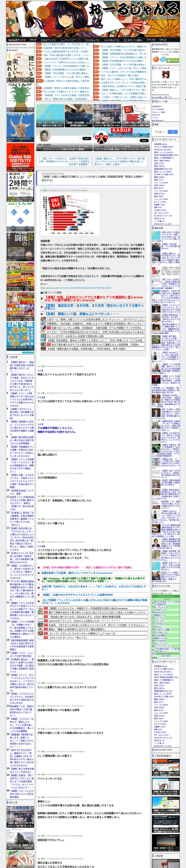This screenshot has height=868, width=186.
Task: Click the >>12 reply anchor in post 19
Action: (41, 397)
